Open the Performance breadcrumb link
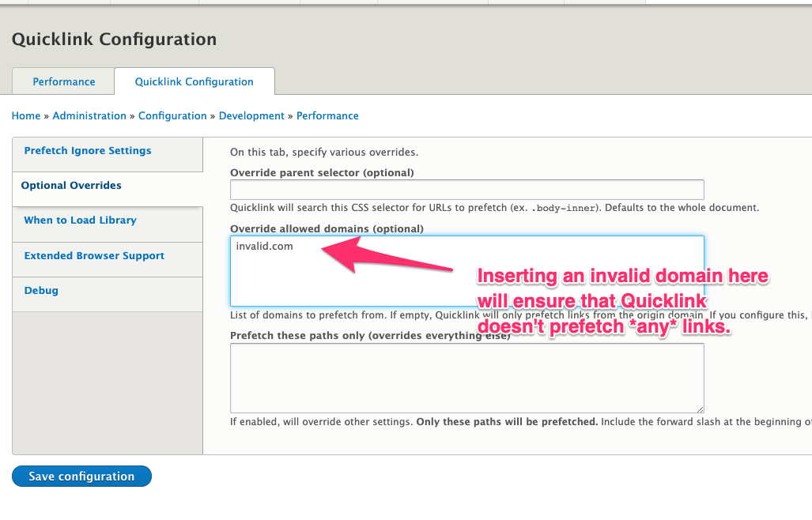 327,116
